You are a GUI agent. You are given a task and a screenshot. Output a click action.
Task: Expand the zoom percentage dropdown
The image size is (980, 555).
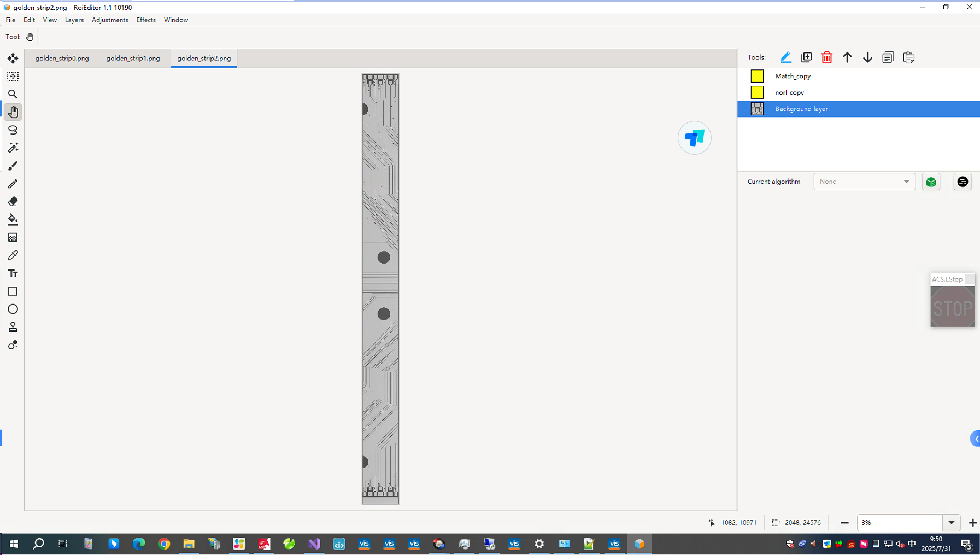pos(951,523)
